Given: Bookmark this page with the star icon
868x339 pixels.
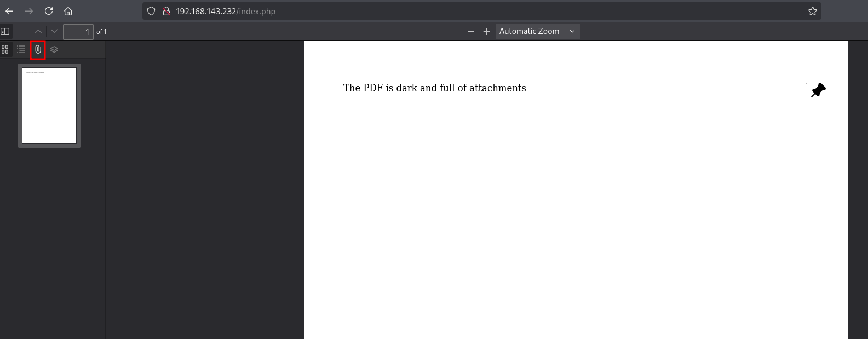Looking at the screenshot, I should 813,11.
